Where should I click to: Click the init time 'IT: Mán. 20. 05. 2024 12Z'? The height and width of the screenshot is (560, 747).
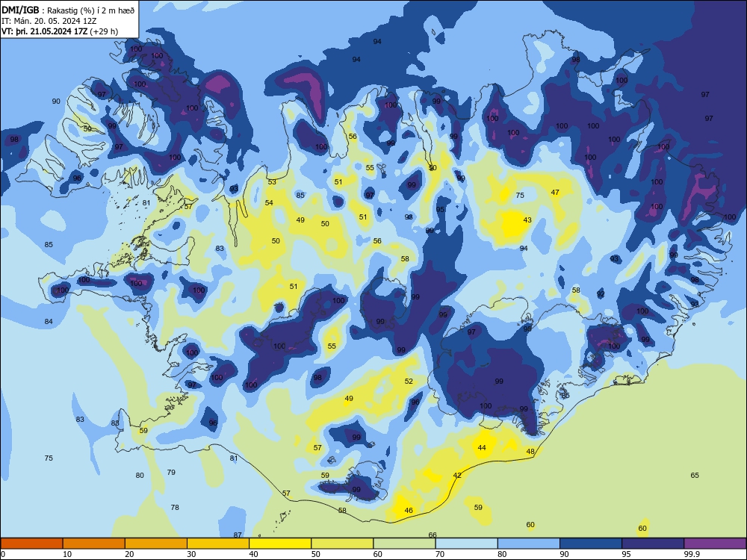[49, 21]
